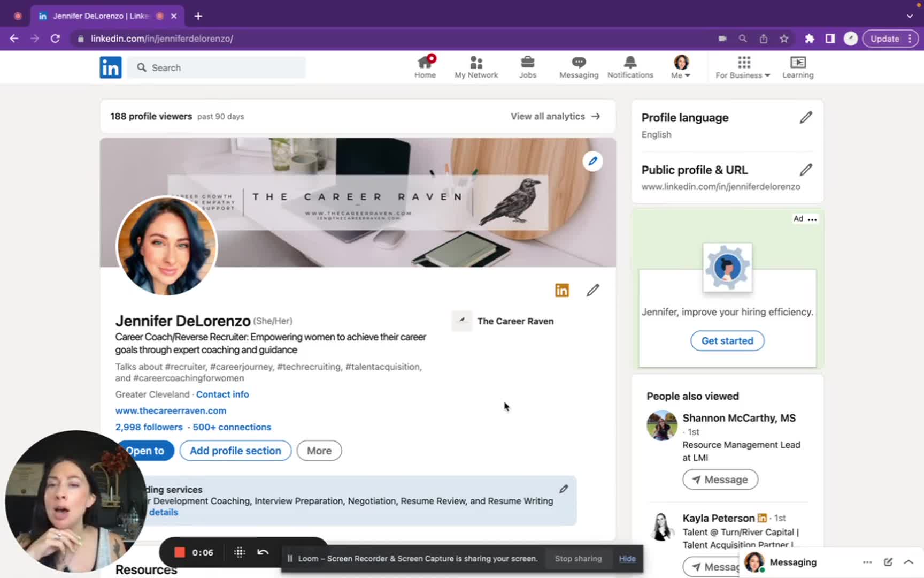924x578 pixels.
Task: Message Shannon McCarthy
Action: click(x=720, y=480)
